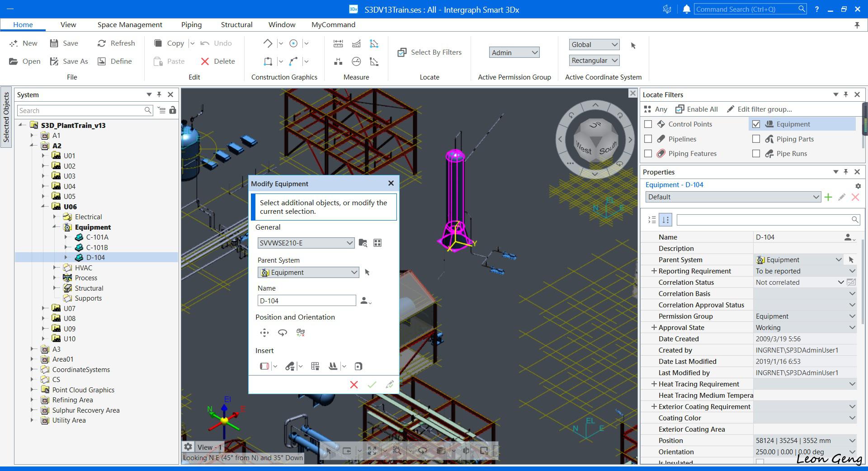
Task: Open the Rectangular coordinate type dropdown
Action: (x=594, y=61)
